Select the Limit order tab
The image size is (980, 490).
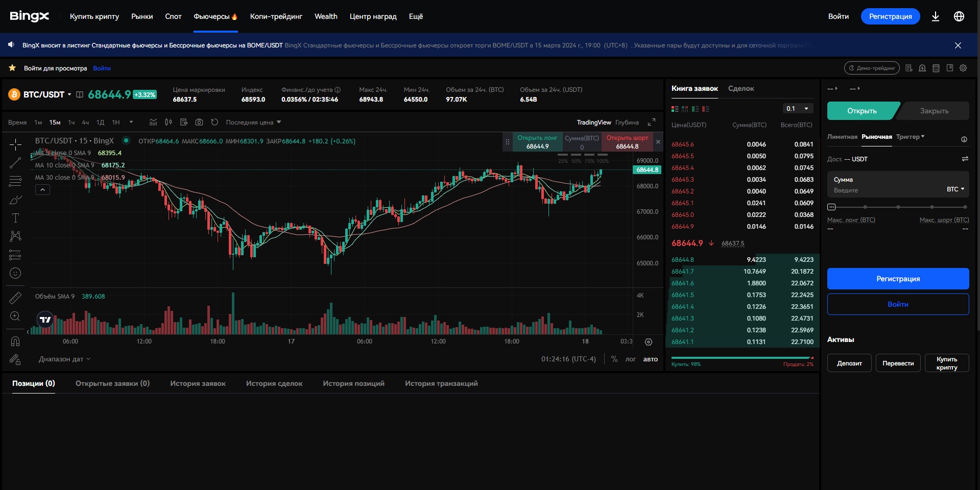click(x=842, y=137)
